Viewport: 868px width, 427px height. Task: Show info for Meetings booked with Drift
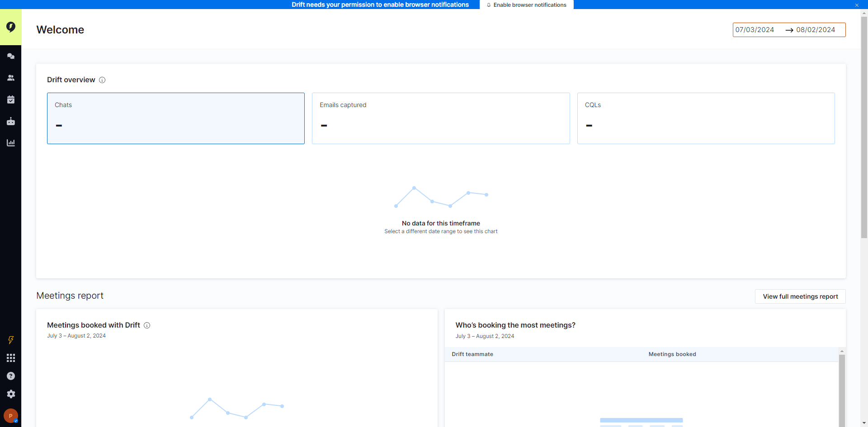pos(147,325)
